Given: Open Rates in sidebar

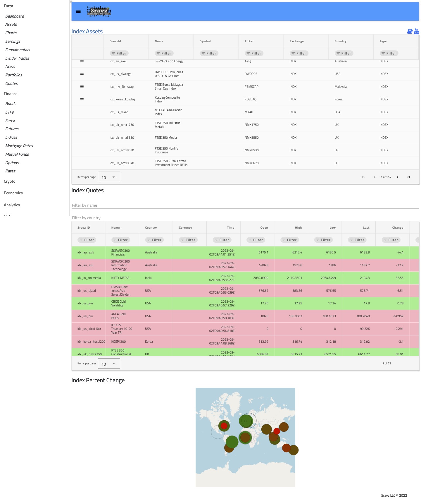Looking at the screenshot, I should pyautogui.click(x=10, y=171).
